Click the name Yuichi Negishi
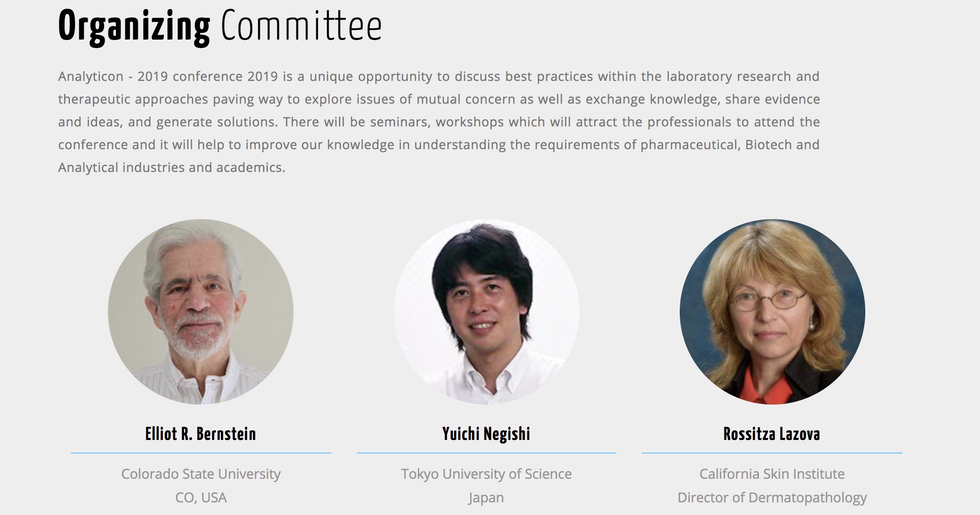The height and width of the screenshot is (515, 980). [x=486, y=434]
